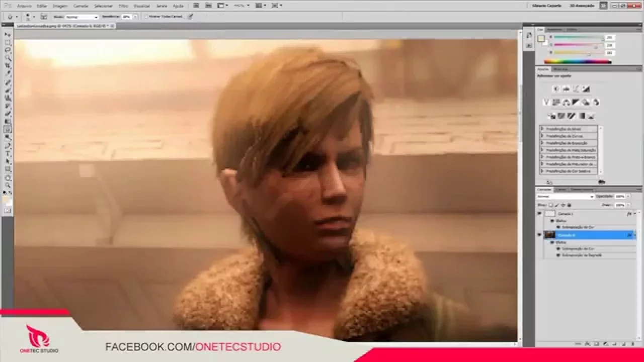Image resolution: width=644 pixels, height=362 pixels.
Task: Select the Zoom tool in toolbox
Action: (x=8, y=185)
